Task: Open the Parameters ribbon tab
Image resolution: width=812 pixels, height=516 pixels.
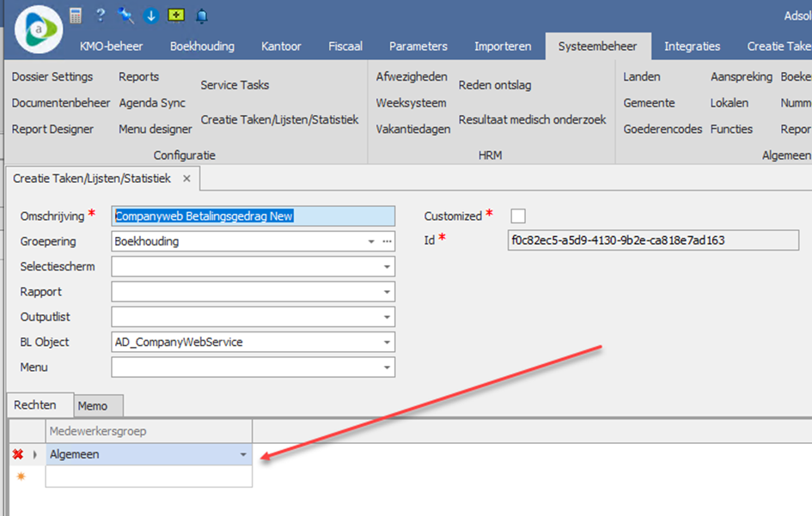Action: (x=418, y=46)
